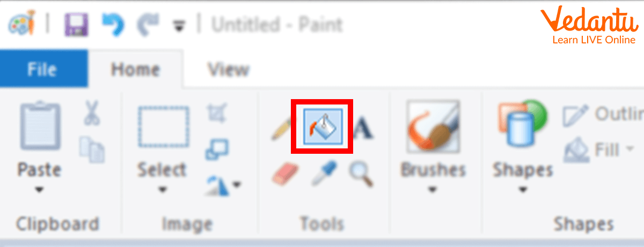This screenshot has height=247, width=644.
Task: Select the Text tool
Action: point(363,128)
